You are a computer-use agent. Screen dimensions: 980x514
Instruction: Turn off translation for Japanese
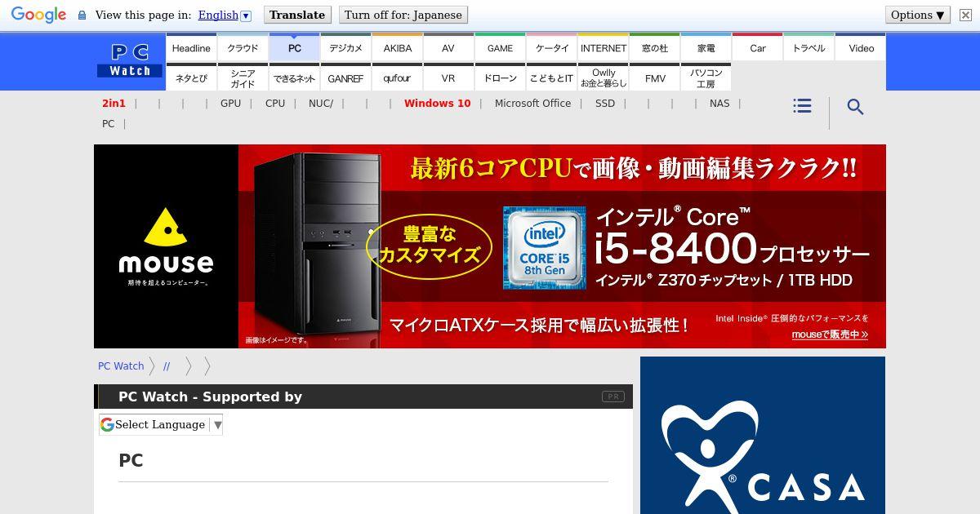(403, 15)
